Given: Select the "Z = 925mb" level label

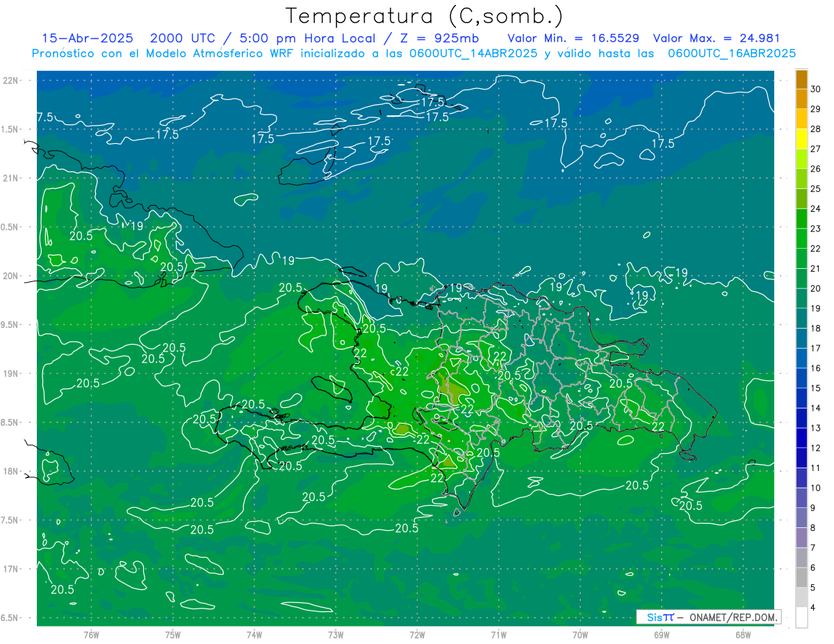Looking at the screenshot, I should [436, 38].
